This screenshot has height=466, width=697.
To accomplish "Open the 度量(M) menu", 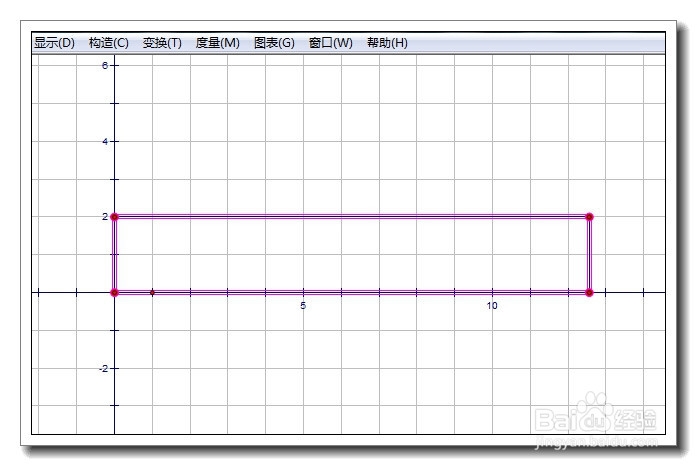I will pyautogui.click(x=218, y=43).
